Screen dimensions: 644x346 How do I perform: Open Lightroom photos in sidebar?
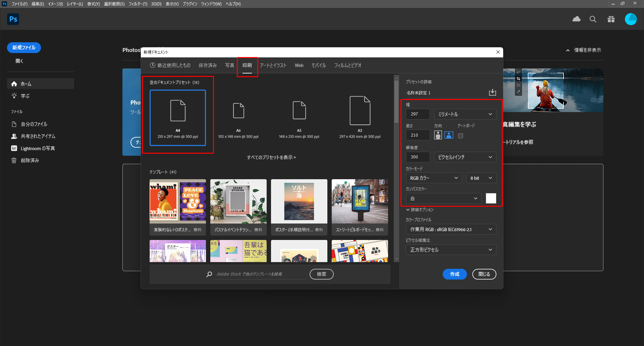pyautogui.click(x=37, y=148)
